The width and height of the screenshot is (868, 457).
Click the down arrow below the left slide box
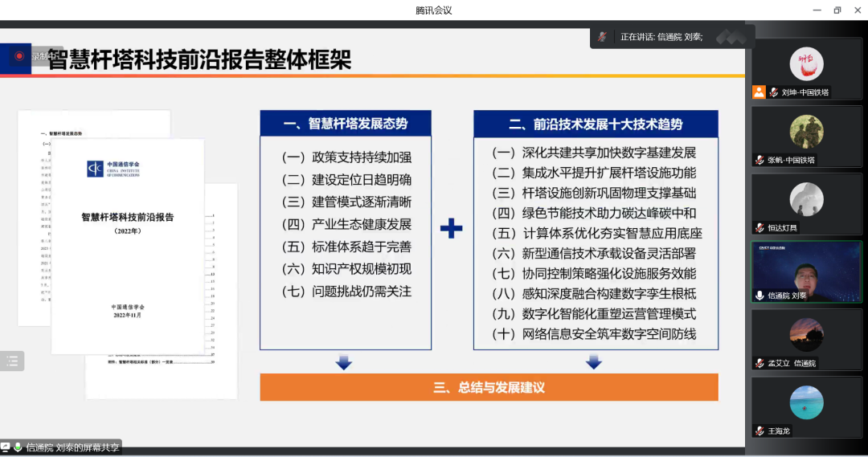click(344, 362)
